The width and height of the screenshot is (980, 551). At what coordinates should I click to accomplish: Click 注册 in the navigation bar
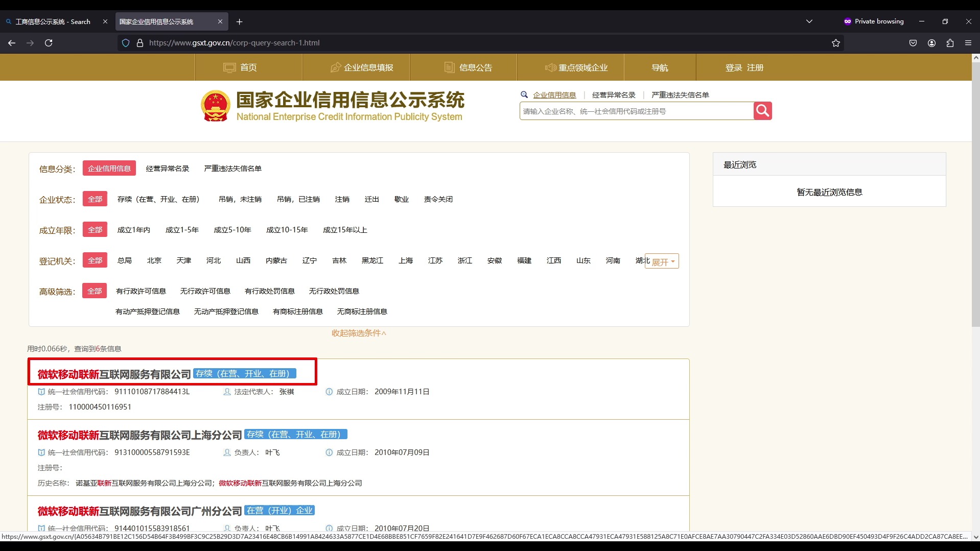tap(755, 67)
